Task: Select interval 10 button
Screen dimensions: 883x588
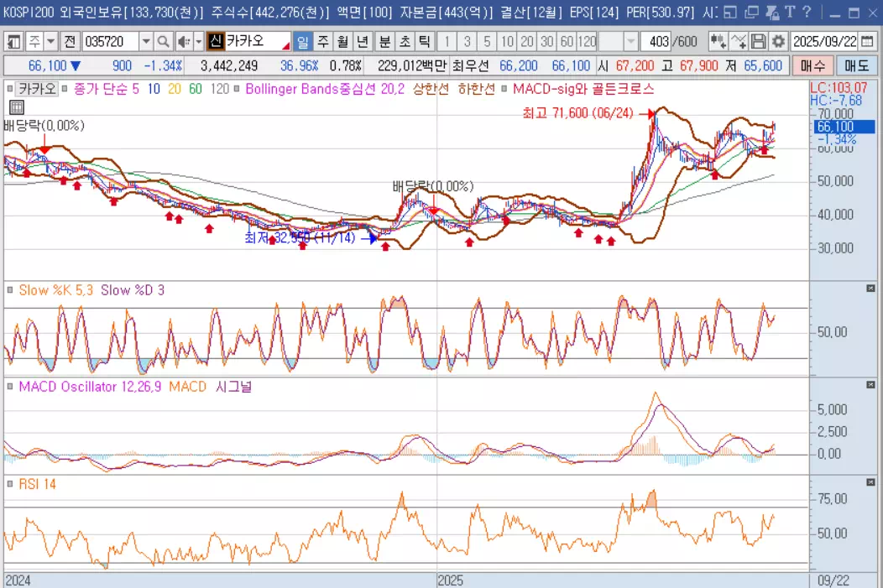Action: [x=507, y=42]
